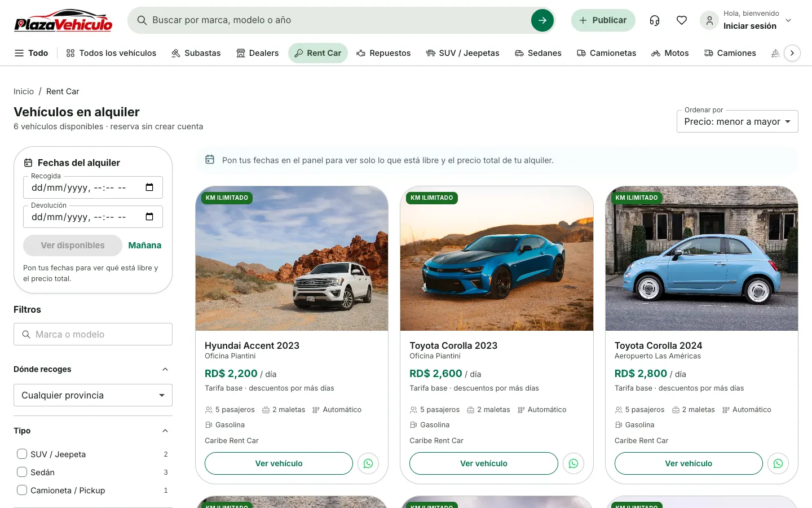Image resolution: width=812 pixels, height=508 pixels.
Task: Open SUV / Jeepetas category
Action: click(462, 53)
